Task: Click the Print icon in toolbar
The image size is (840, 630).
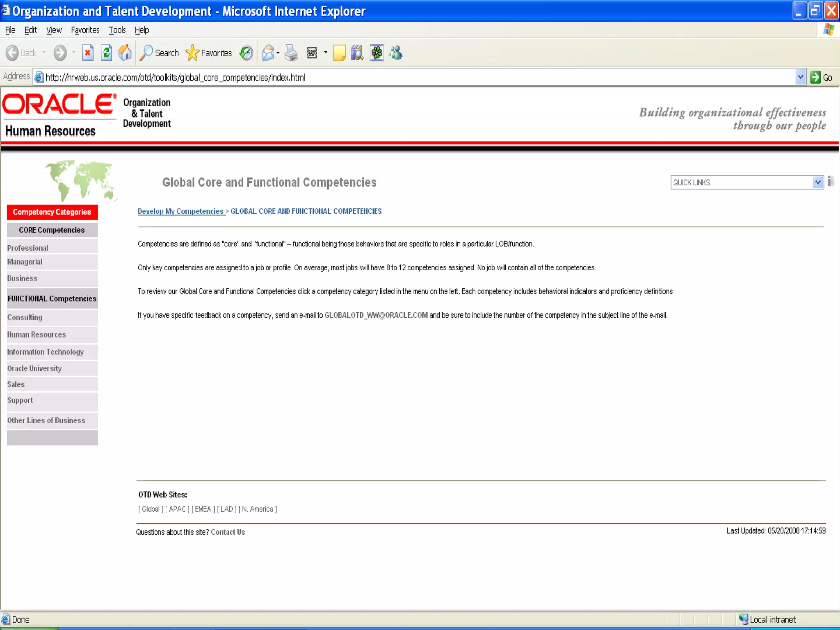Action: (x=291, y=53)
